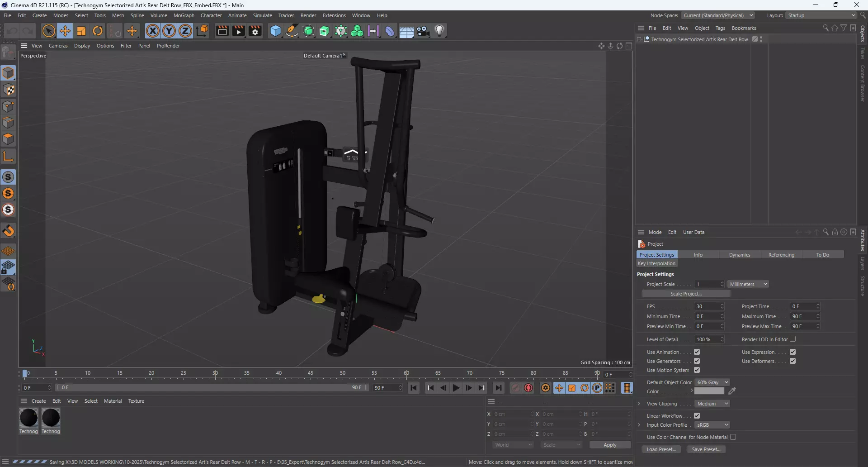868x467 pixels.
Task: Expand the Technogym object tree node
Action: (639, 39)
